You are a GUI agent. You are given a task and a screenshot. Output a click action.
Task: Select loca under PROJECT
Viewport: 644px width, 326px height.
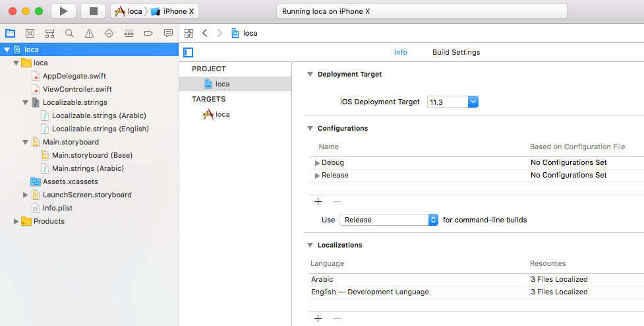(x=235, y=84)
